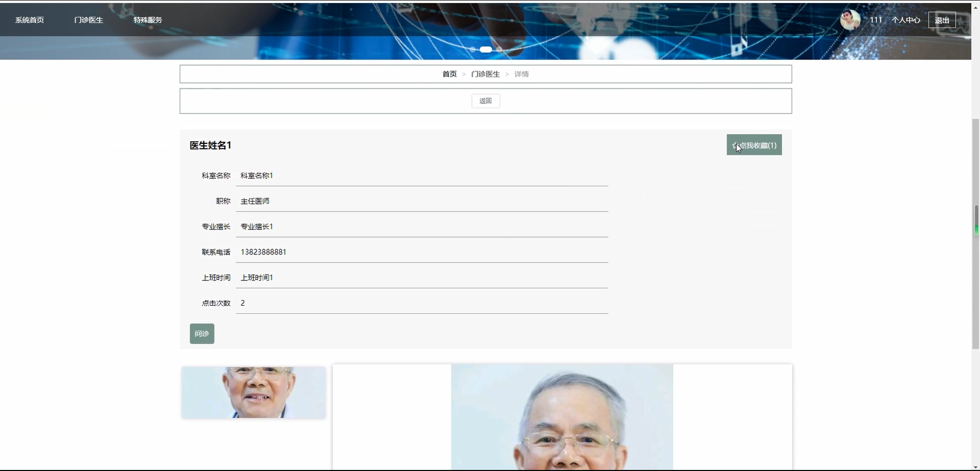Click the 返回 back button
The width and height of the screenshot is (980, 471).
486,101
